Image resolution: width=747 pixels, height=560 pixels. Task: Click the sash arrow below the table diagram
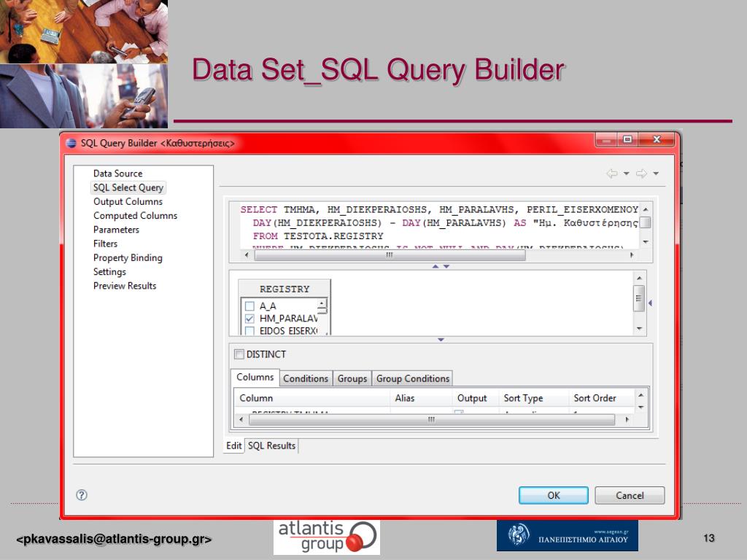(441, 340)
